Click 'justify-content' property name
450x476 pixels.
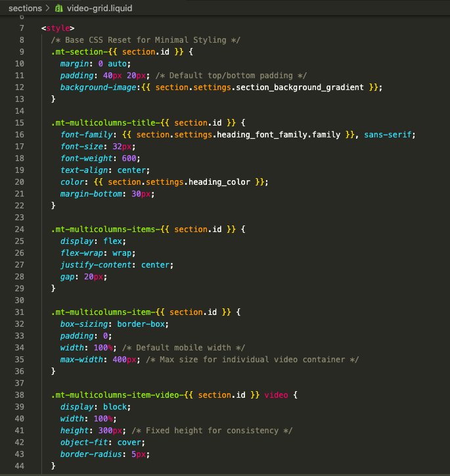[x=96, y=265]
